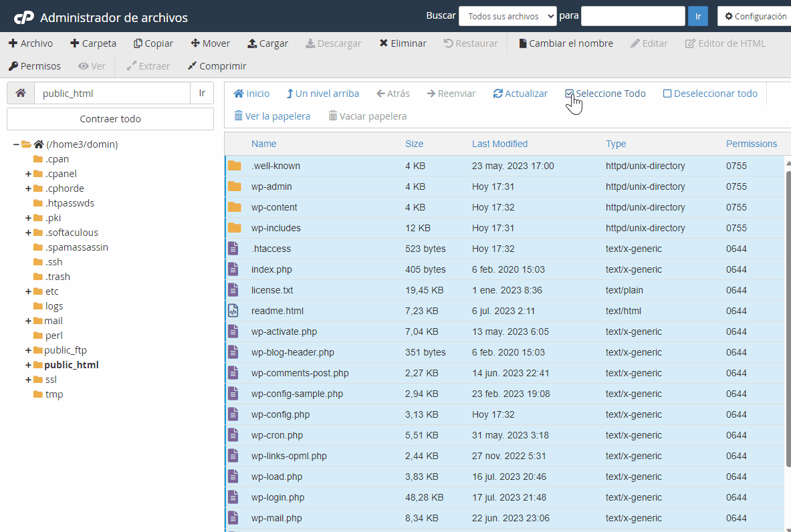Expand the .cphorde folder in tree
The width and height of the screenshot is (791, 532).
point(28,188)
